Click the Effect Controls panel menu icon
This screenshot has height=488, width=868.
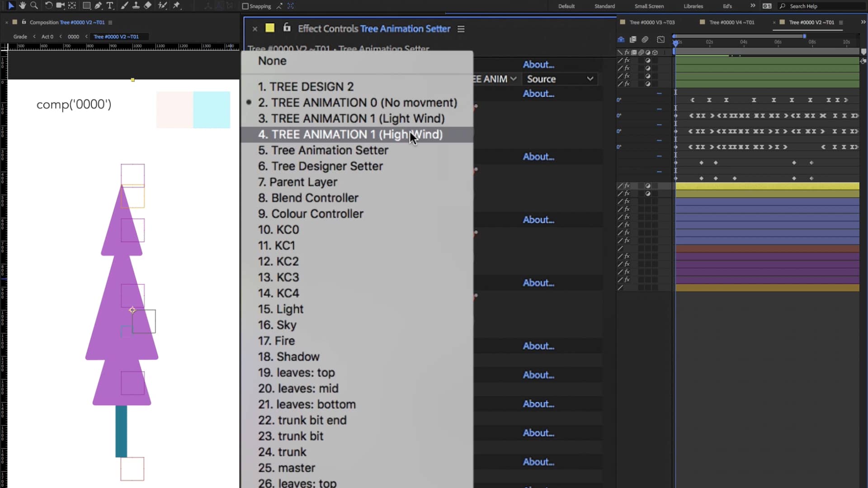[461, 28]
